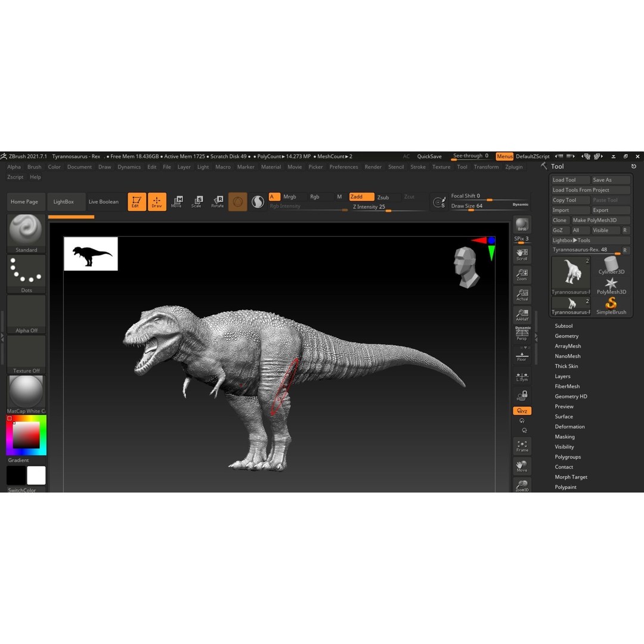644x644 pixels.
Task: Pick a hue in the color picker
Action: 26,435
